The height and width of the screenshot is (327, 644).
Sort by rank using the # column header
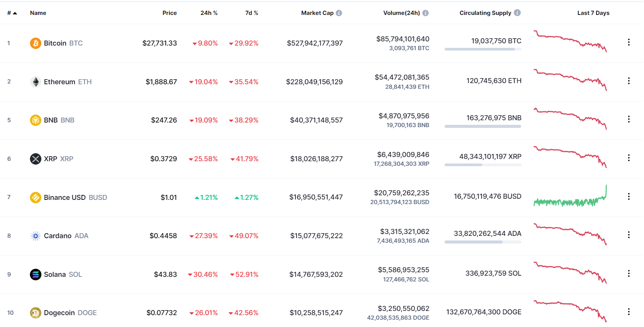click(12, 13)
